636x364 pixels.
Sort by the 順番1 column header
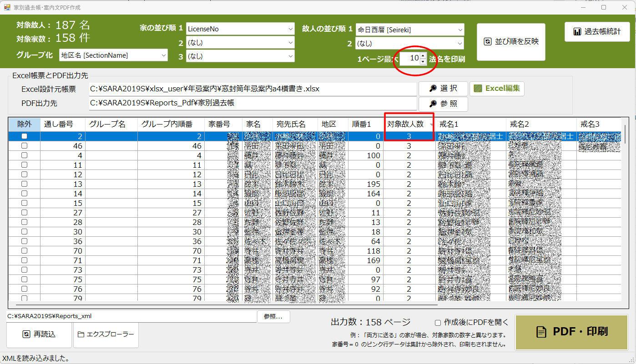click(x=366, y=124)
